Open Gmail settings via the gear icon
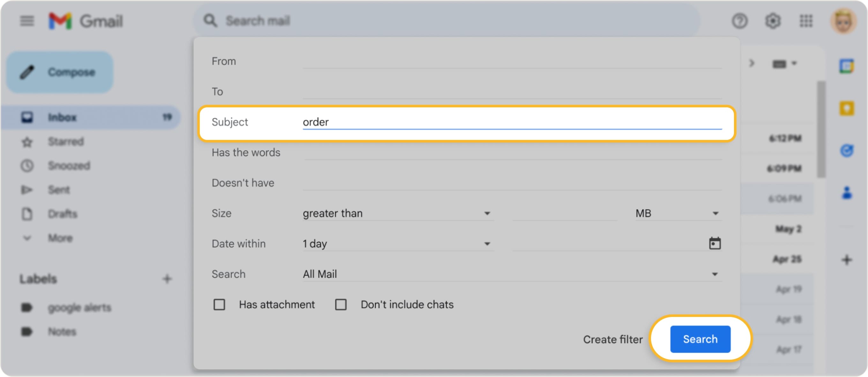Screen dimensions: 868x377 click(773, 21)
